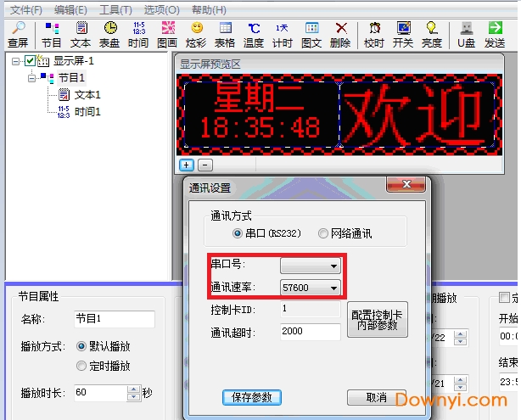521x420 pixels.
Task: Zoom out preview with minus button
Action: [x=205, y=165]
